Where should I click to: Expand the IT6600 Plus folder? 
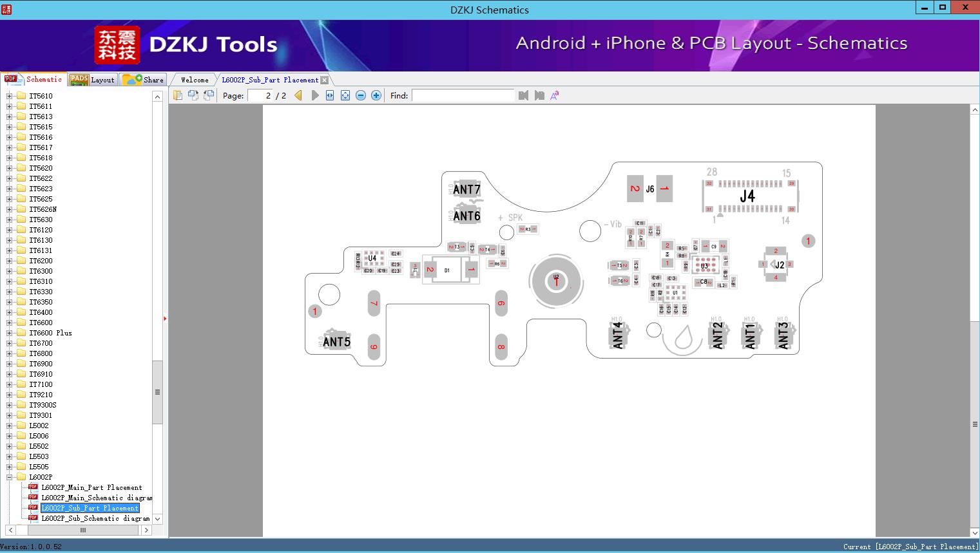pyautogui.click(x=9, y=333)
